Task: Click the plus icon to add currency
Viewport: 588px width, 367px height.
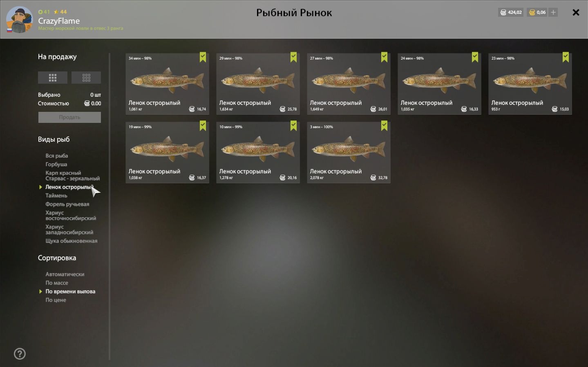Action: point(553,12)
